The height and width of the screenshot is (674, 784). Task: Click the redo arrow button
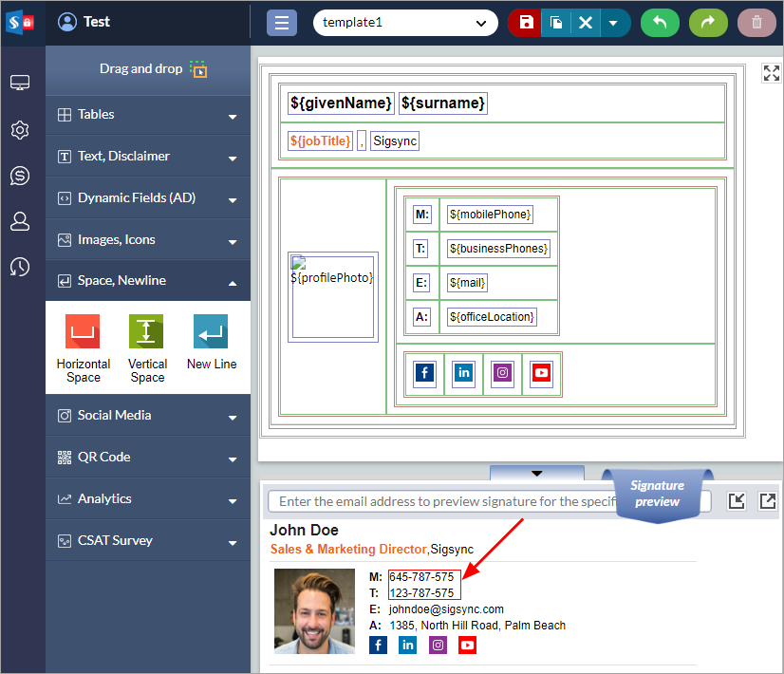pos(708,23)
